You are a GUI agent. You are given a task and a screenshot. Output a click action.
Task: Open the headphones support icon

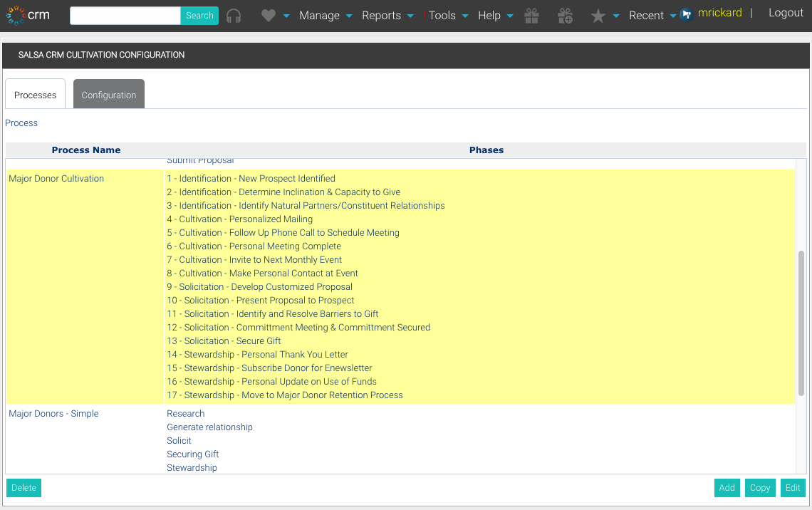(x=234, y=15)
